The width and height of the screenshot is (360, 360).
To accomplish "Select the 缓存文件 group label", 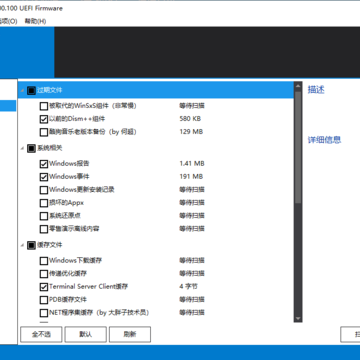I will 49,245.
